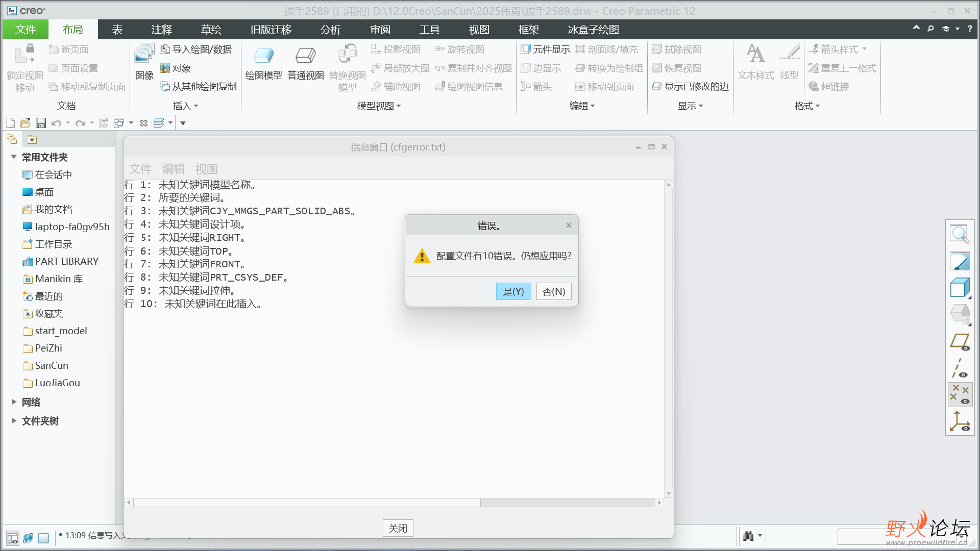The image size is (980, 551).
Task: Expand the 文件夹树 (Folder tree) node
Action: [x=14, y=421]
